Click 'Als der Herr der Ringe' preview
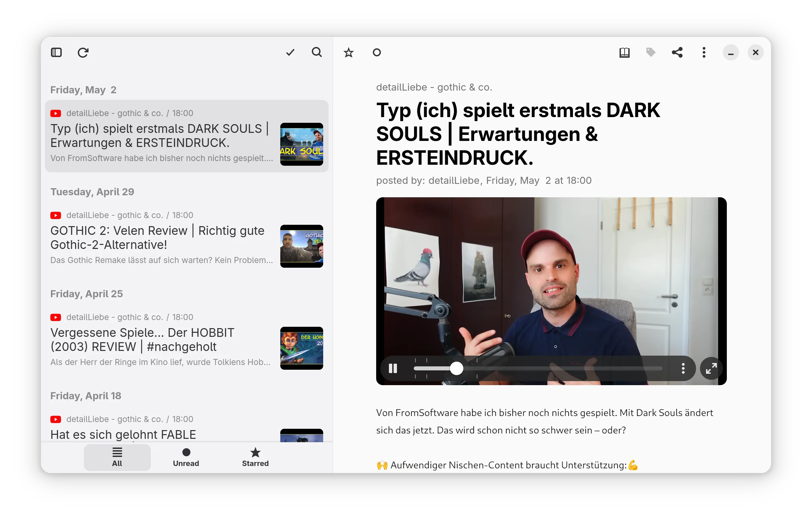This screenshot has width=812, height=518. click(161, 362)
